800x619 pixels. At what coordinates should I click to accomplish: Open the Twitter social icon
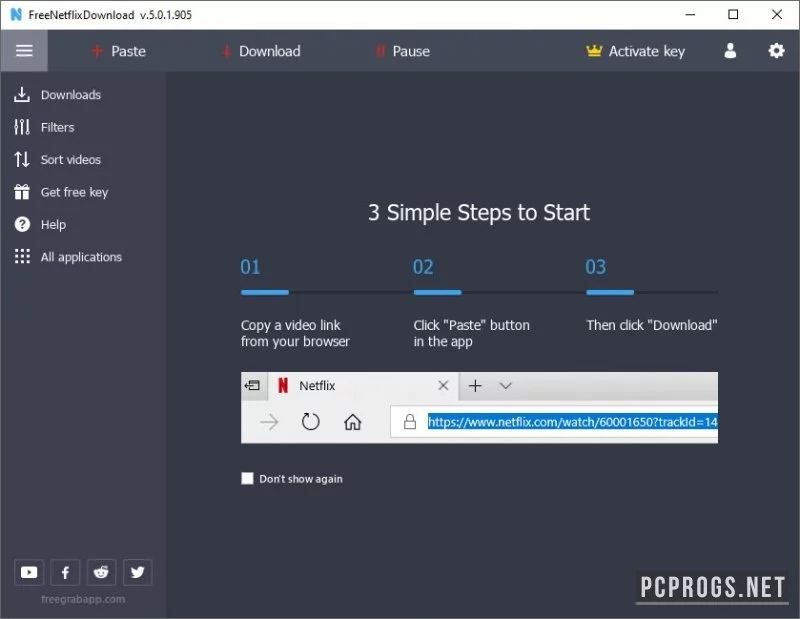click(137, 572)
